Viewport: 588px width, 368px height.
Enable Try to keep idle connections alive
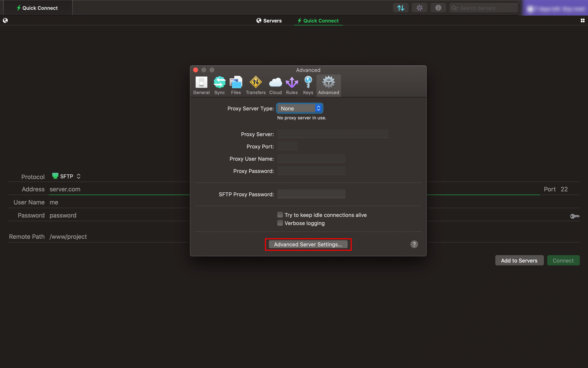pyautogui.click(x=280, y=215)
